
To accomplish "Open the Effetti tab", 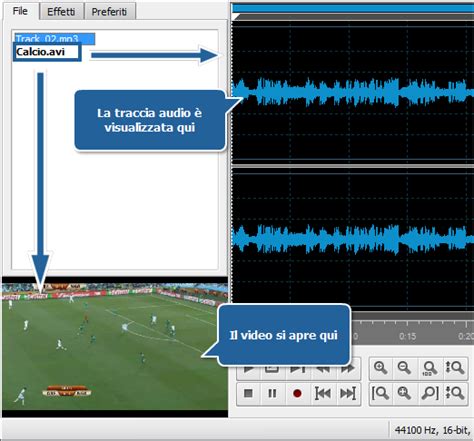I will (x=61, y=12).
